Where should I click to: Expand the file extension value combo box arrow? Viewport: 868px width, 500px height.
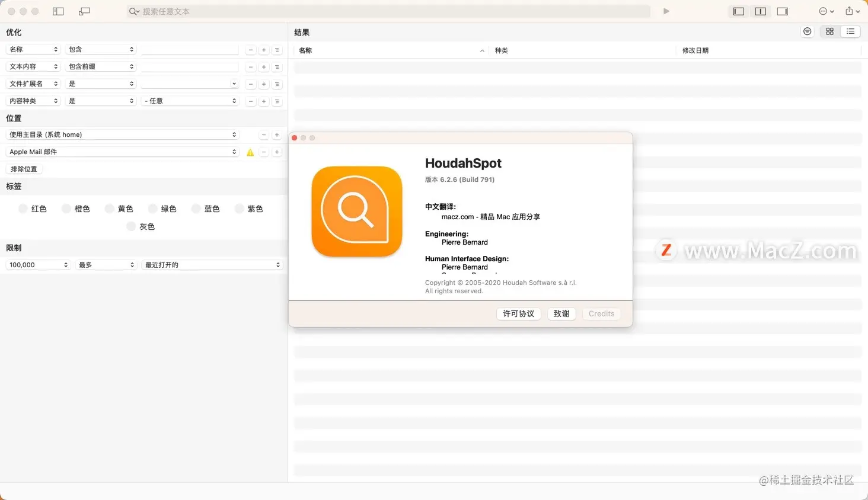pyautogui.click(x=234, y=84)
